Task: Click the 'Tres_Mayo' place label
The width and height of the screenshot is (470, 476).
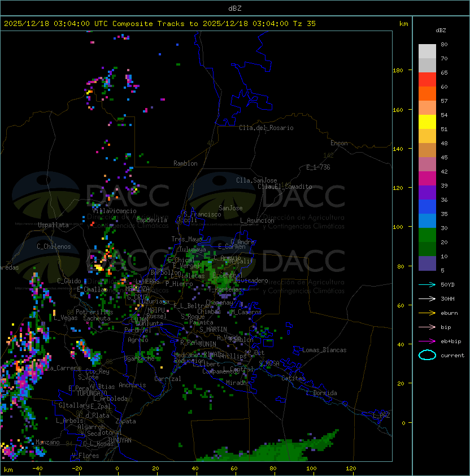Action: point(186,239)
